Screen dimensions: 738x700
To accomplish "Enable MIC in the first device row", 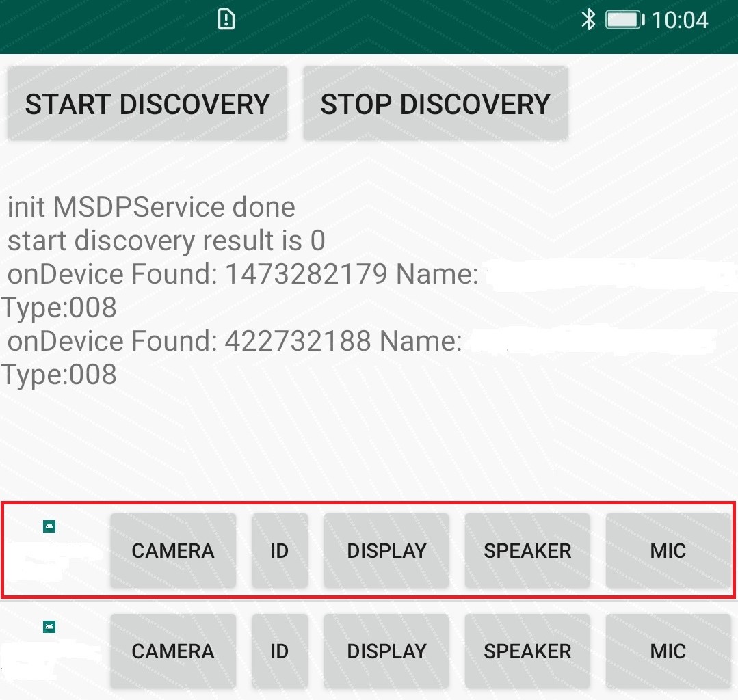I will click(x=668, y=550).
